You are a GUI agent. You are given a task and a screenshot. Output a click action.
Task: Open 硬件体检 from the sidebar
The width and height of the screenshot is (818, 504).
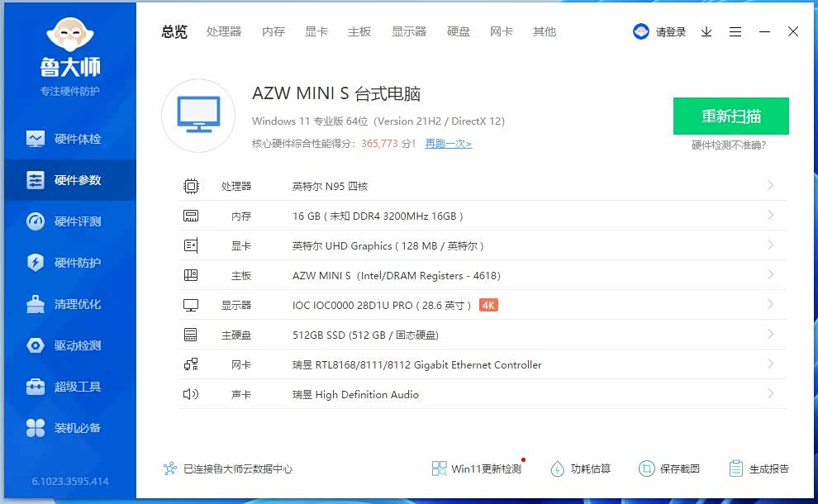point(69,139)
